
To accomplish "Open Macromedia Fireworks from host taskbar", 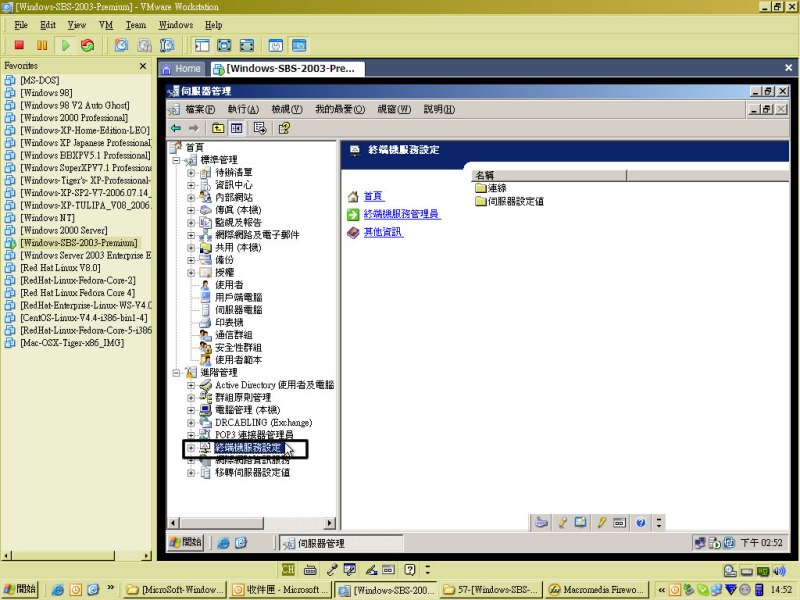I will coord(597,590).
